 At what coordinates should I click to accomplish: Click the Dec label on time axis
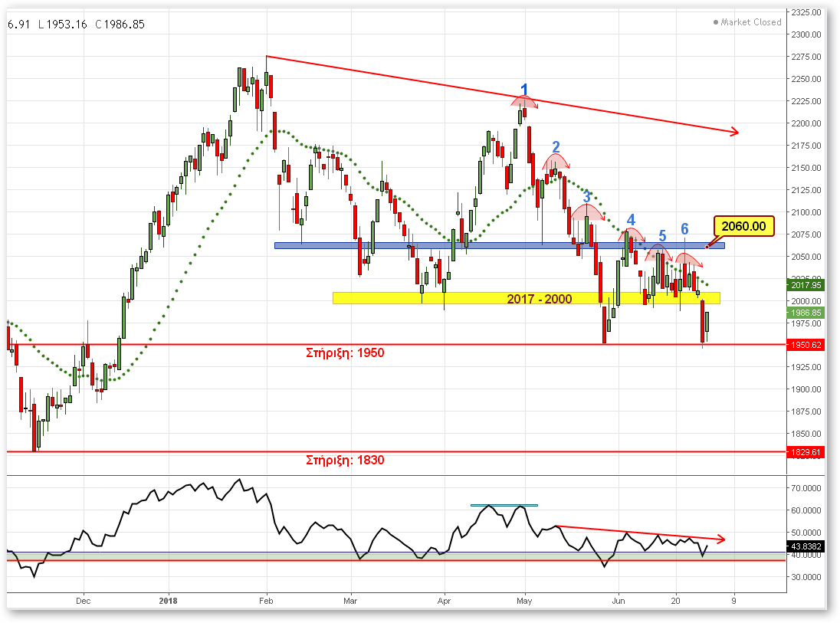pos(83,601)
